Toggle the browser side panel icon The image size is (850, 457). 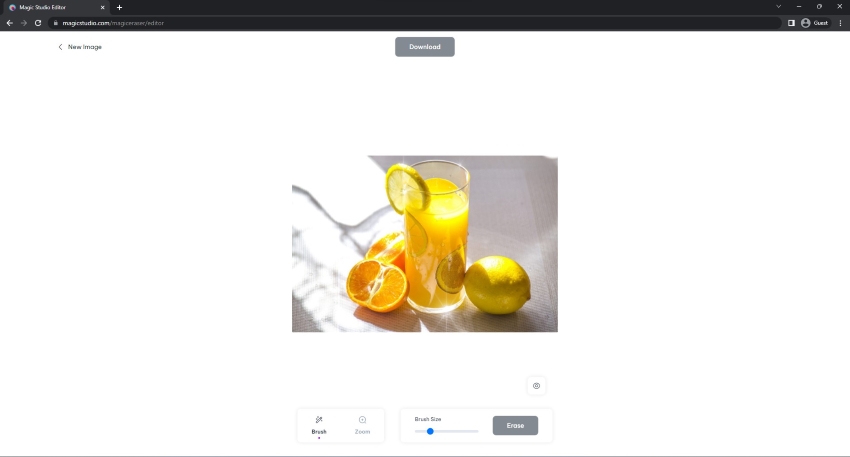coord(791,23)
